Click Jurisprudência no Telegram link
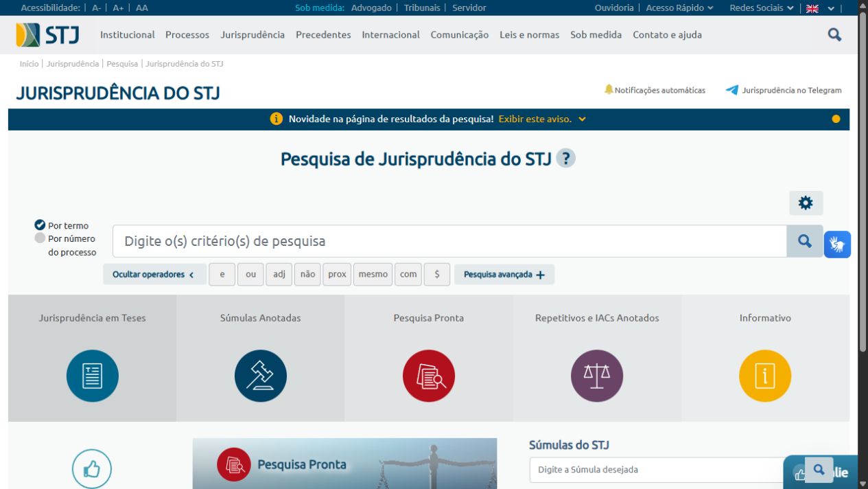The image size is (868, 489). pos(792,90)
